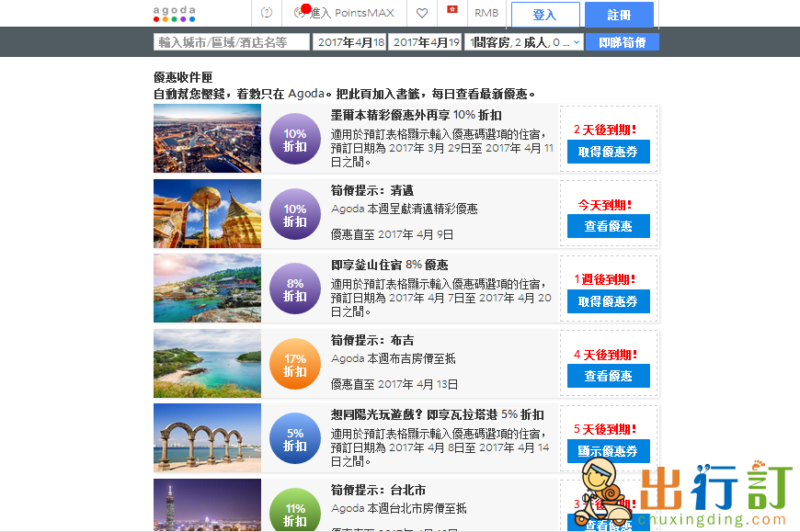800x532 pixels.
Task: Click the Agoda 本週布吉房價至抵 text
Action: (x=393, y=358)
